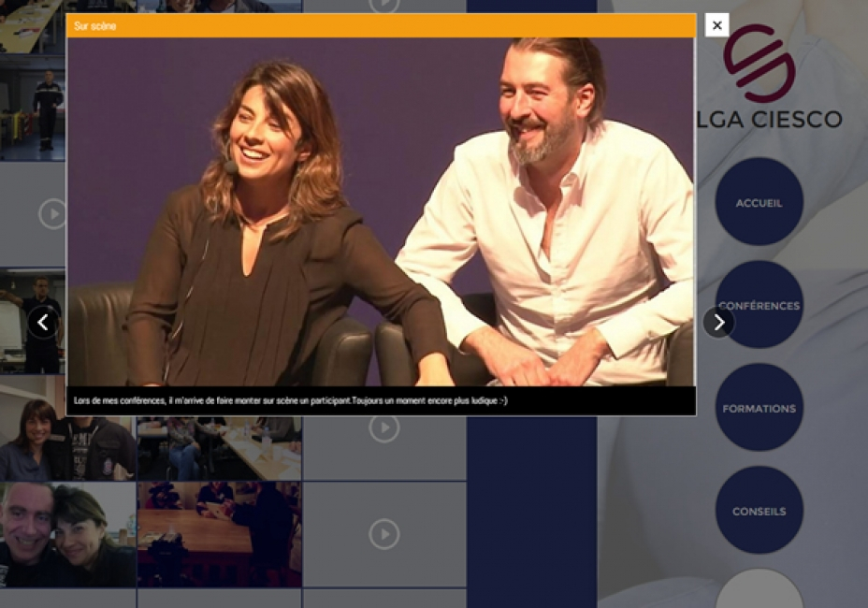The image size is (868, 608).
Task: Open the classroom tables thumbnail behind the lightbox title
Action: tap(33, 26)
